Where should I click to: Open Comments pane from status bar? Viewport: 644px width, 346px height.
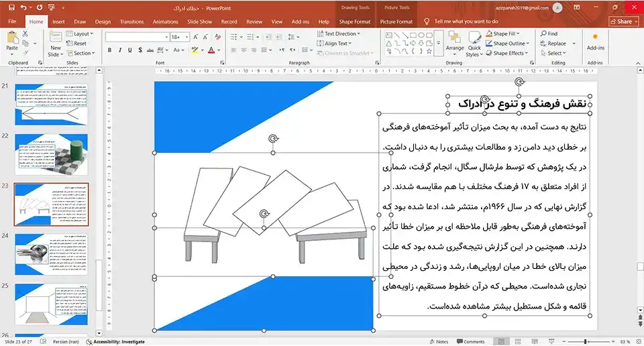tap(471, 341)
